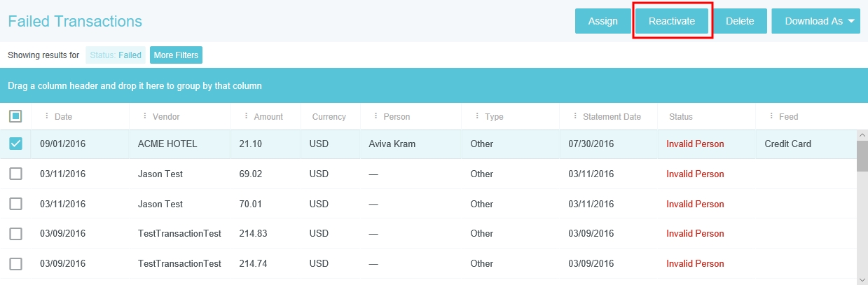Sort by the Currency column header
The width and height of the screenshot is (868, 285).
coord(329,117)
